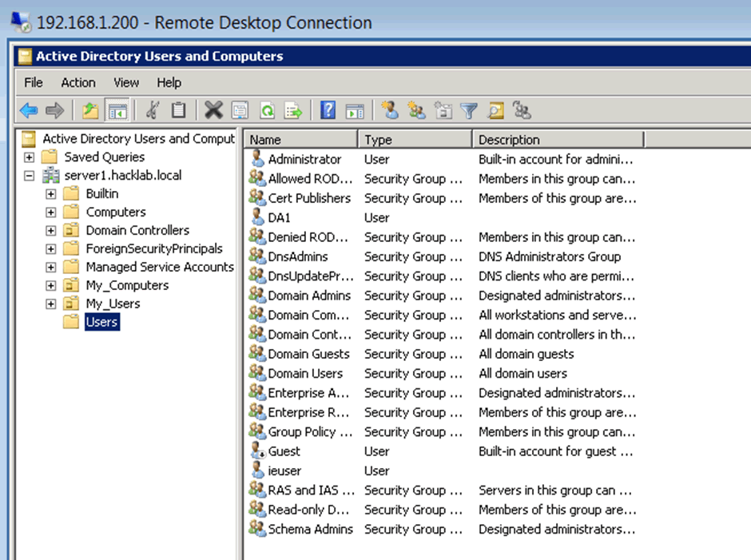
Task: Expand the Managed Service Accounts node
Action: tap(51, 268)
